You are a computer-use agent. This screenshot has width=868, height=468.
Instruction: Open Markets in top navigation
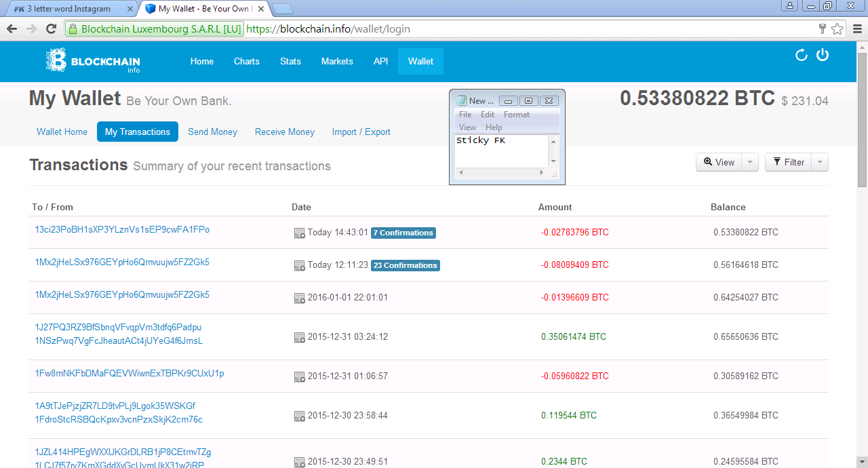tap(337, 61)
